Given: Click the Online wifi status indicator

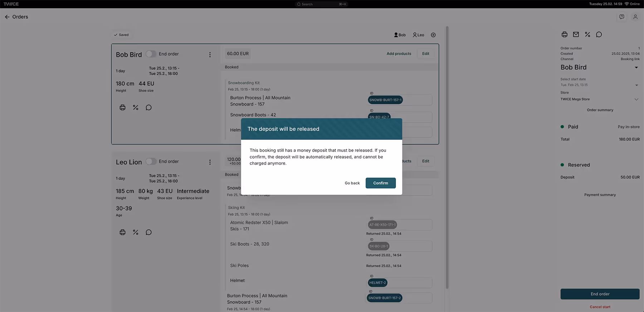Looking at the screenshot, I should pyautogui.click(x=632, y=4).
